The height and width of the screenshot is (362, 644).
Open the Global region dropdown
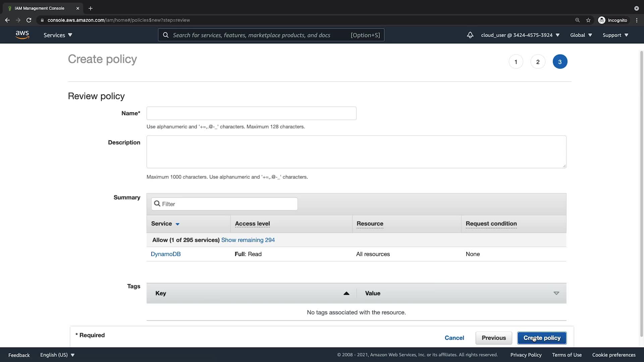pos(581,35)
